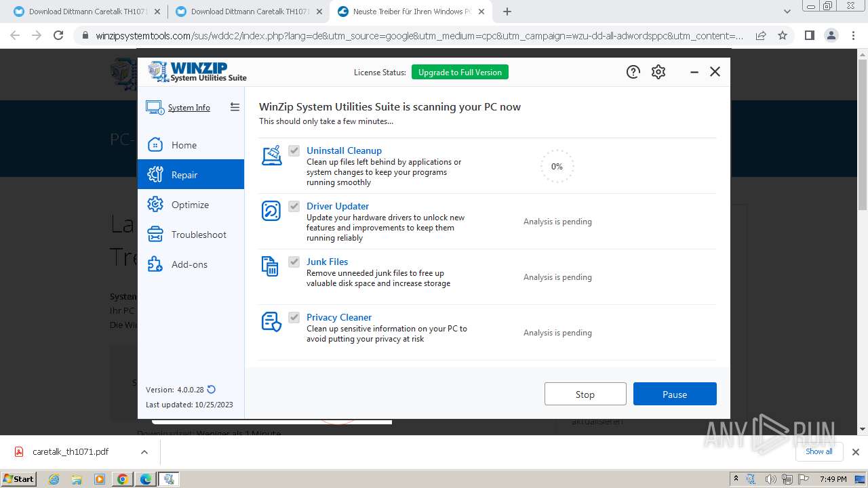Click Privacy Cleaner 'Analysis is pending' status

click(x=557, y=333)
